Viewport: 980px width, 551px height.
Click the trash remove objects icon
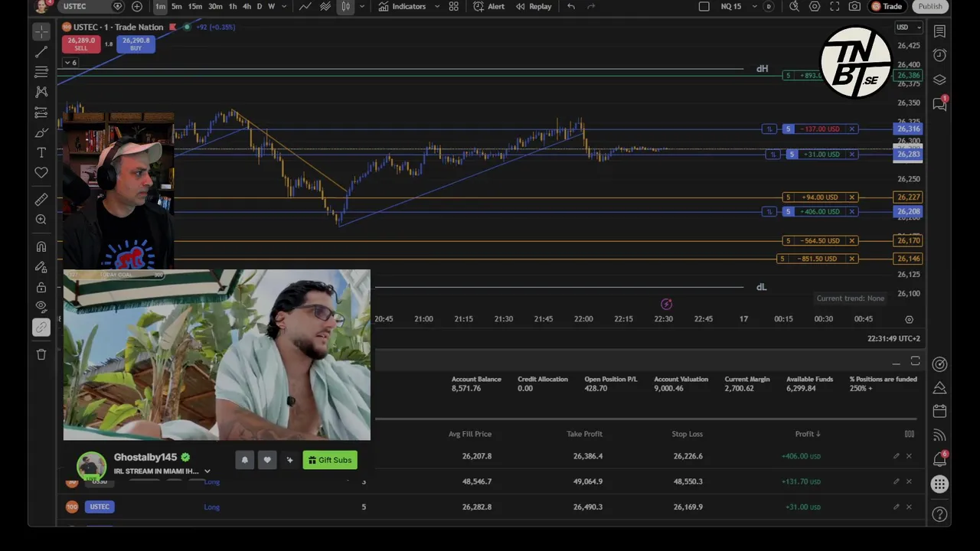41,354
